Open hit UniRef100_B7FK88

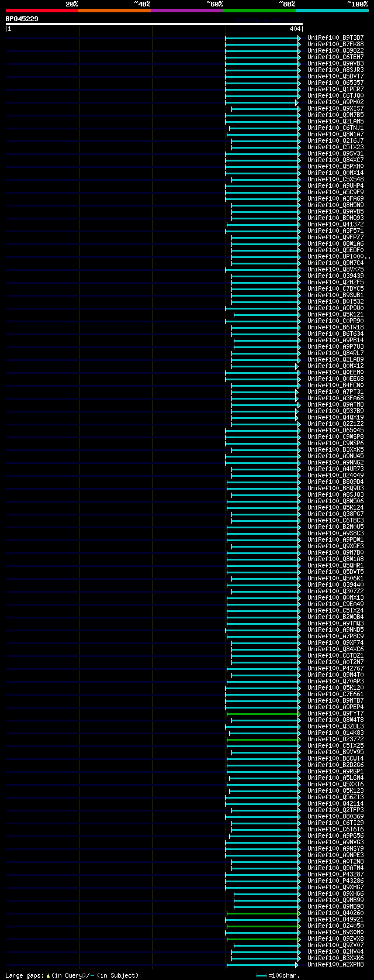[x=335, y=44]
